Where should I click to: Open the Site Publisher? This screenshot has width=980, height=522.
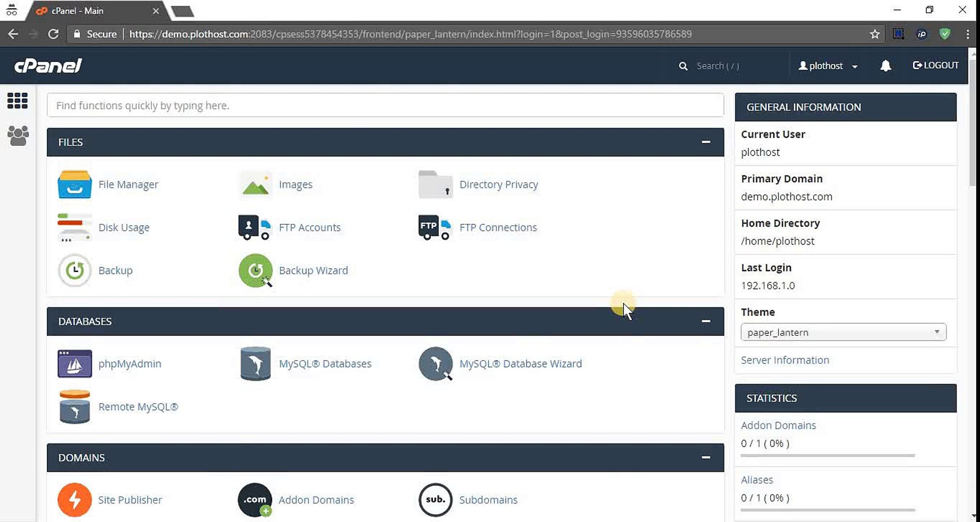pos(130,500)
